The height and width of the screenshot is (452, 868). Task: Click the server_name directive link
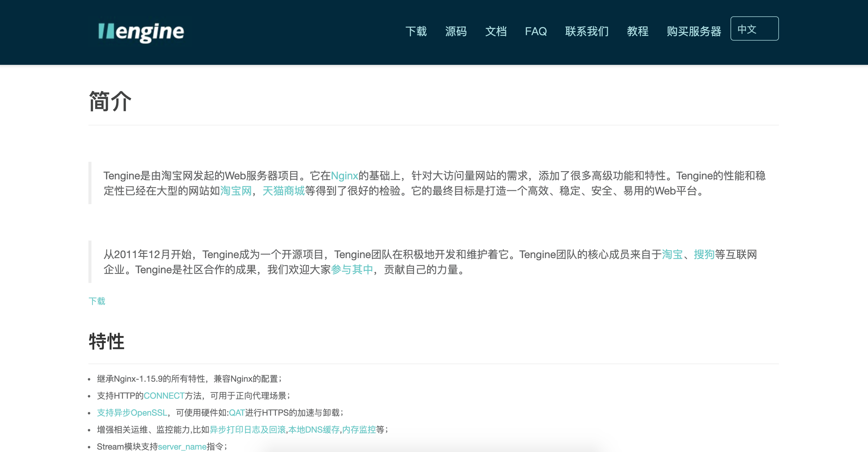point(182,447)
